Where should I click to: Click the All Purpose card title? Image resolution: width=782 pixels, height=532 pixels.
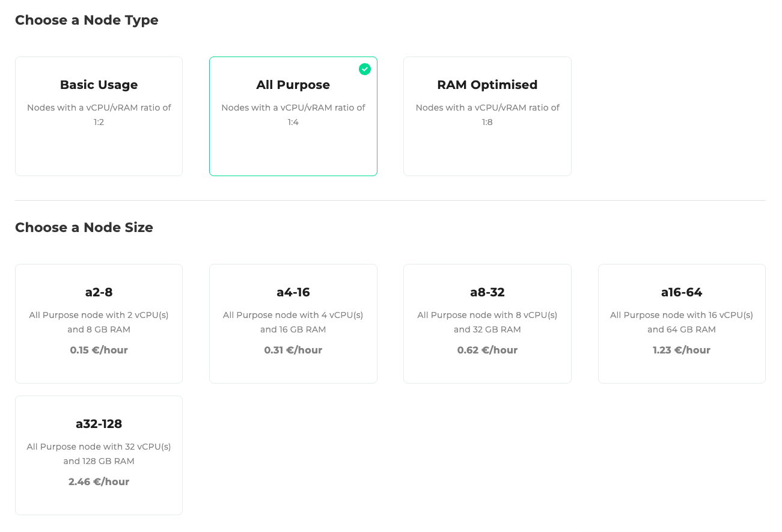tap(293, 85)
